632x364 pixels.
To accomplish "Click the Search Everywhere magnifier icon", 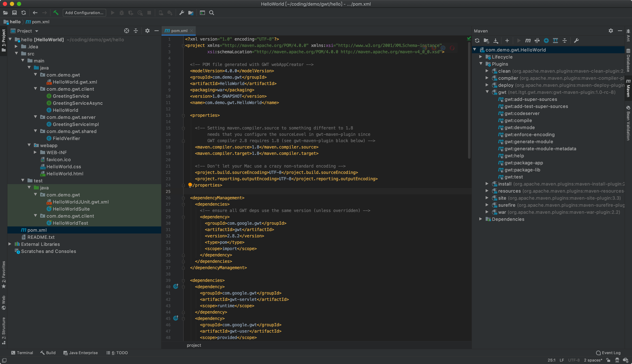I will click(211, 13).
